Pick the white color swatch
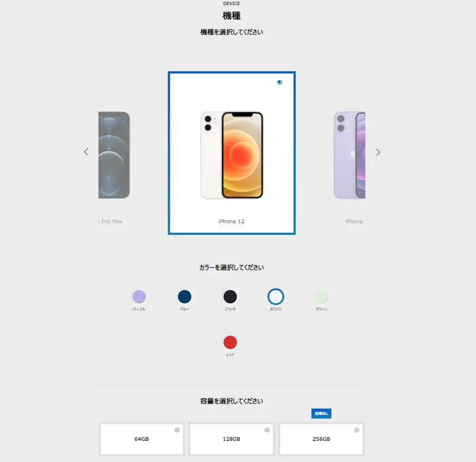Image resolution: width=476 pixels, height=462 pixels. tap(276, 297)
